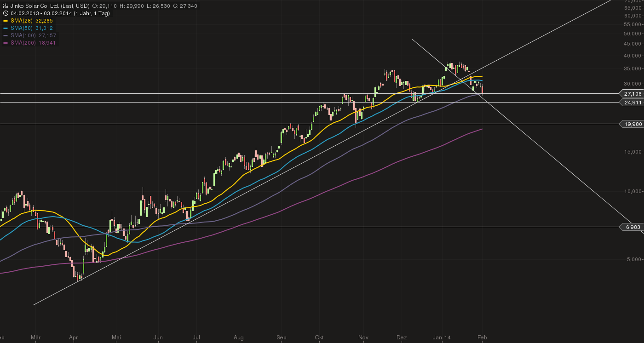The height and width of the screenshot is (343, 644).
Task: Select the magenta SMA(200) legend swatch
Action: 6,43
